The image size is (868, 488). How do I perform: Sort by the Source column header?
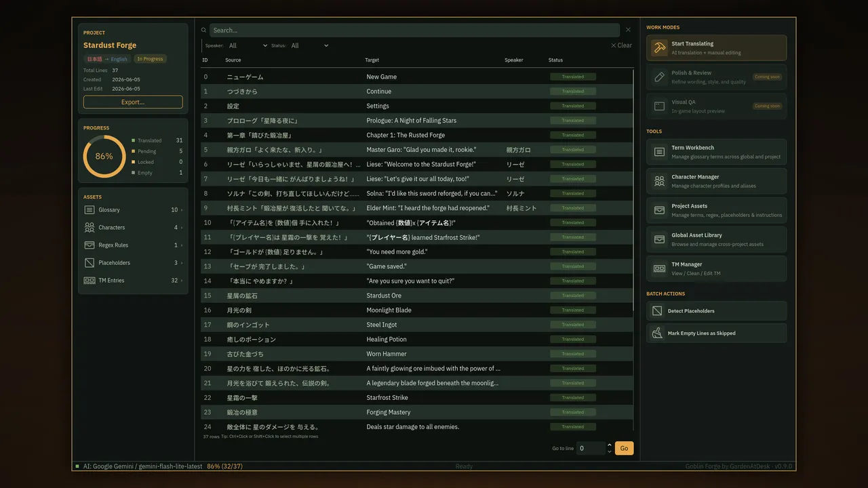[x=233, y=60]
